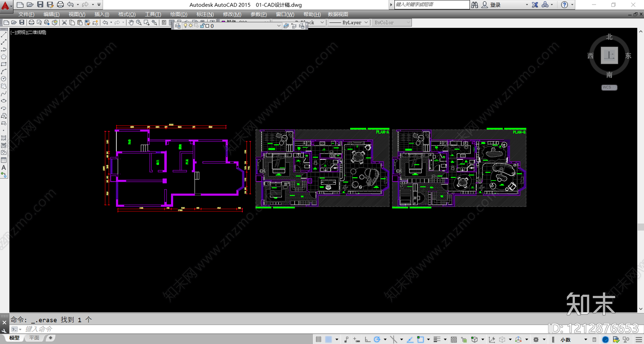
Task: Click the 北 direction on the ViewCube
Action: (x=609, y=37)
